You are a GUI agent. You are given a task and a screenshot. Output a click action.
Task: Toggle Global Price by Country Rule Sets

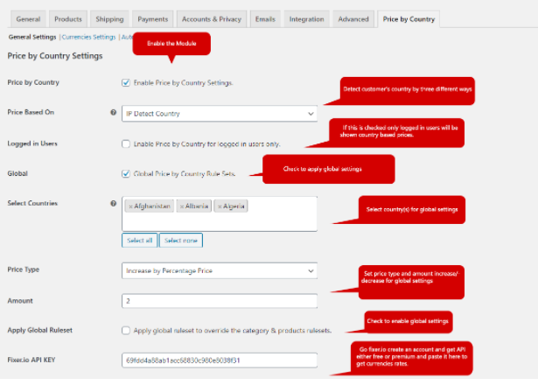(126, 174)
